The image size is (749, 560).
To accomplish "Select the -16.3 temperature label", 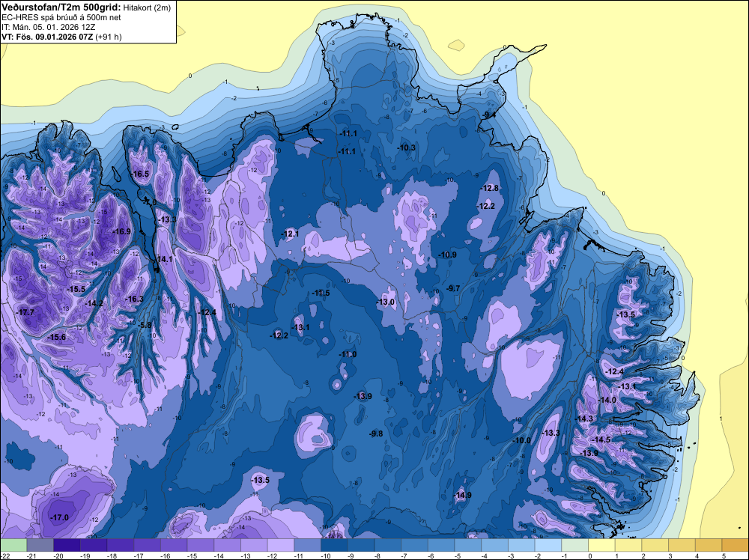I will coord(134,299).
